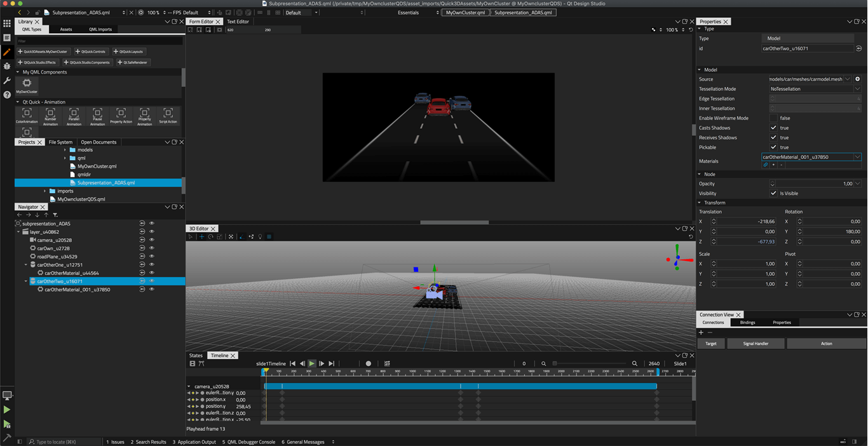Click the curve editor icon in Timeline panel
The image size is (868, 446).
[x=201, y=363]
